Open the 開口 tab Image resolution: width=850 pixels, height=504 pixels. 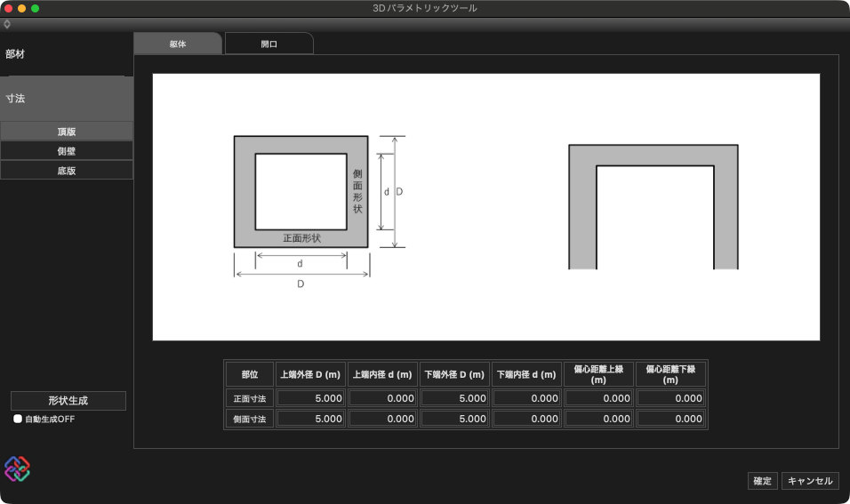[269, 44]
